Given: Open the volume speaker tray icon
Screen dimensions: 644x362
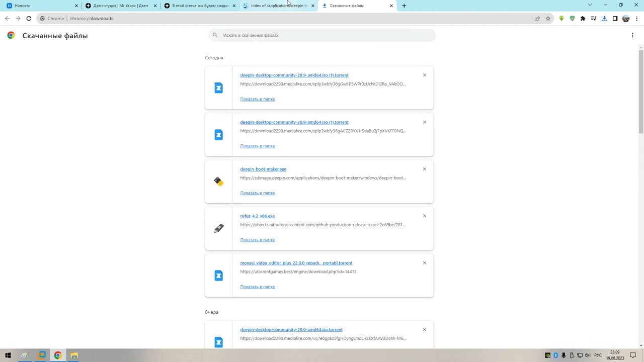Looking at the screenshot, I should click(x=587, y=355).
